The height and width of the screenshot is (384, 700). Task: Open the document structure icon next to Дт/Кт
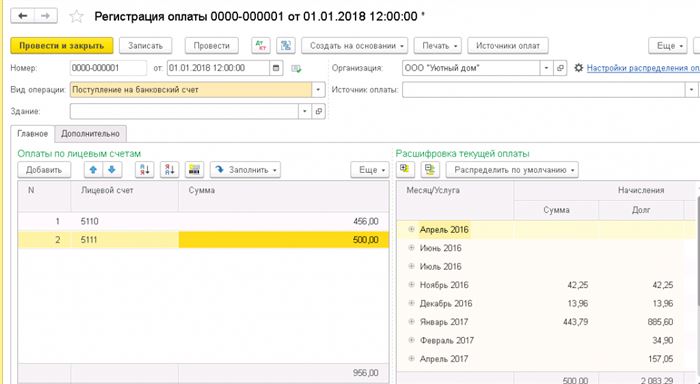pos(286,46)
